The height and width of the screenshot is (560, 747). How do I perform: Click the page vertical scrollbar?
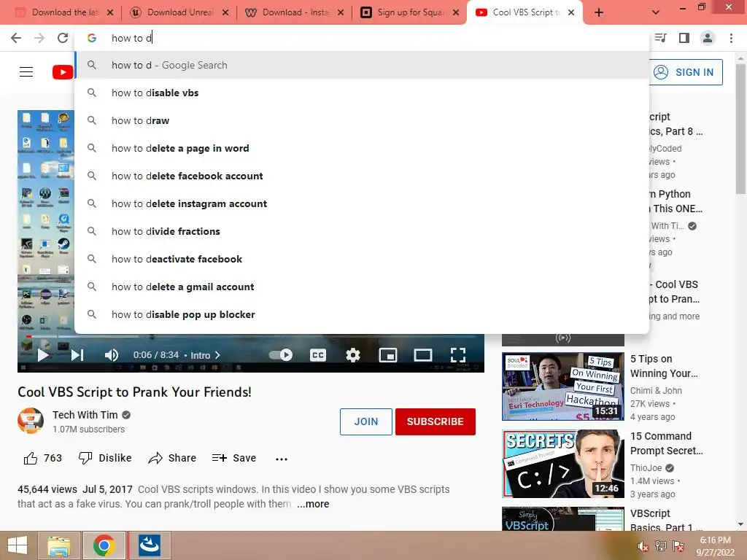740,128
